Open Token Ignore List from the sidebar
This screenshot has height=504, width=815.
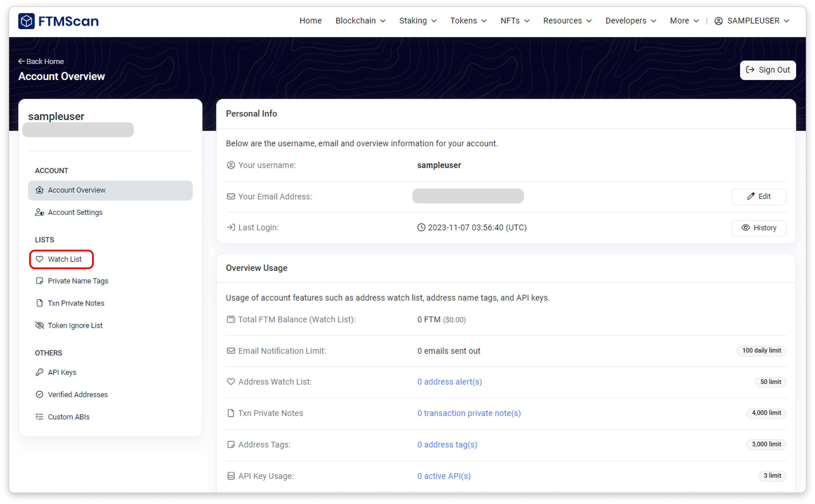coord(110,325)
